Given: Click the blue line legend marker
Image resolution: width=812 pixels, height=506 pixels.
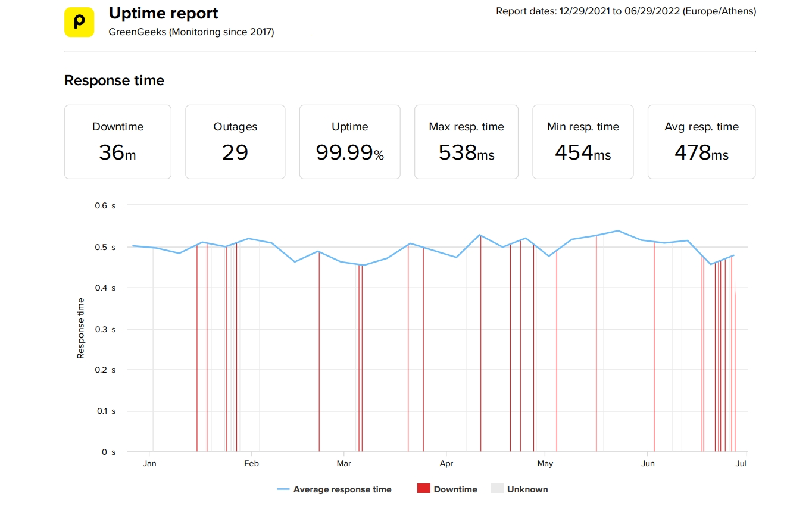Looking at the screenshot, I should tap(283, 489).
